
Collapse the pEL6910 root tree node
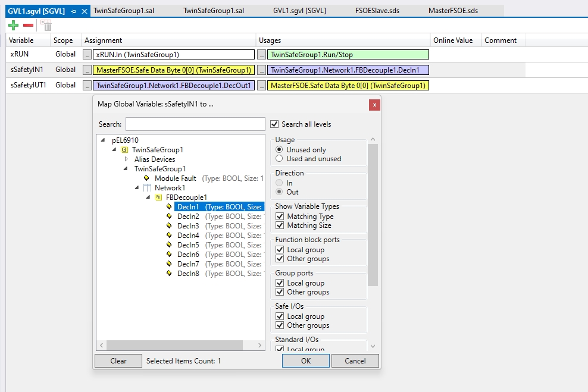point(104,140)
